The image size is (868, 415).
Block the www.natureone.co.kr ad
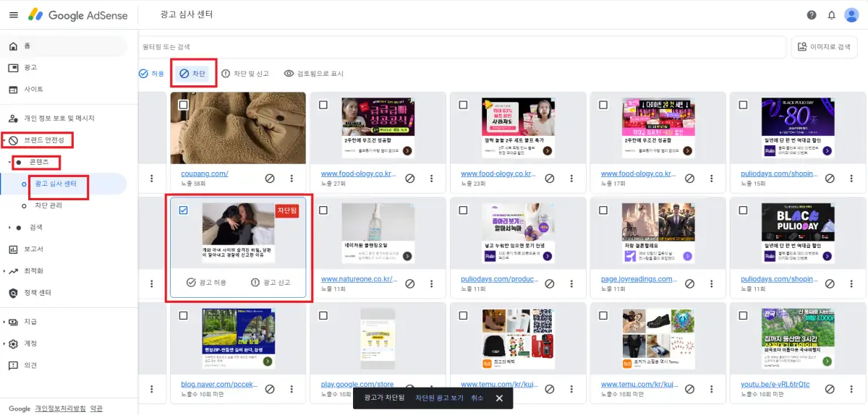(409, 283)
